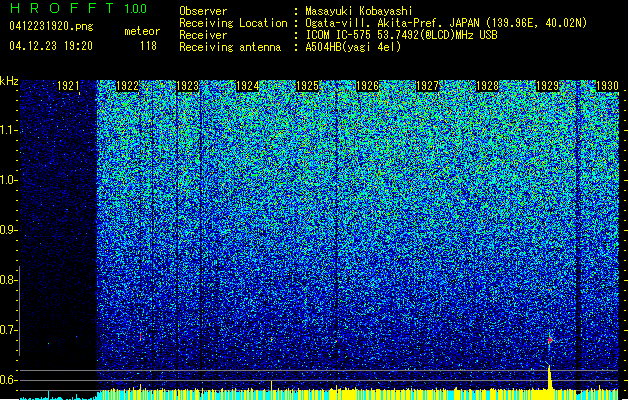Click the 1929 time marker
This screenshot has width=629, height=400.
548,86
